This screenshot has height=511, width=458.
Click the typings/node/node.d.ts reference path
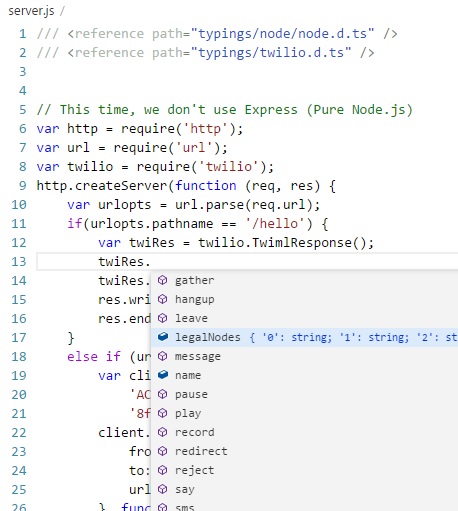pyautogui.click(x=282, y=34)
